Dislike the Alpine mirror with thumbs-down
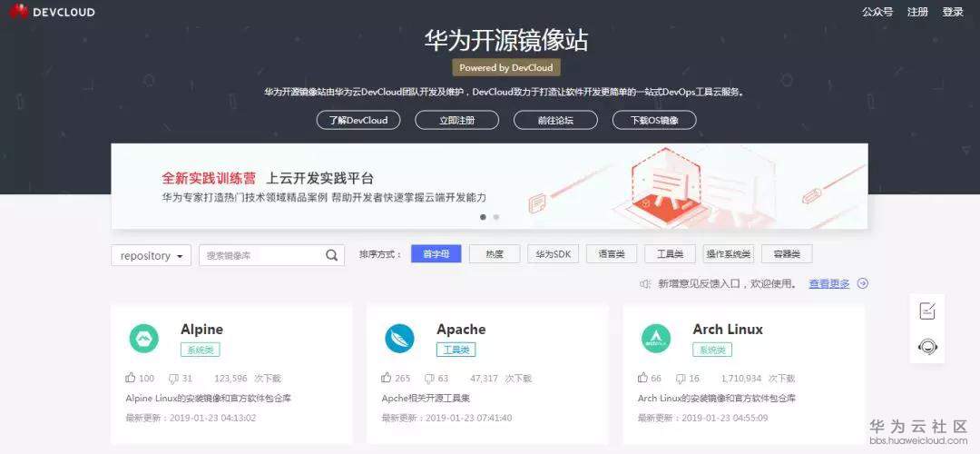The image size is (980, 454). 173,379
